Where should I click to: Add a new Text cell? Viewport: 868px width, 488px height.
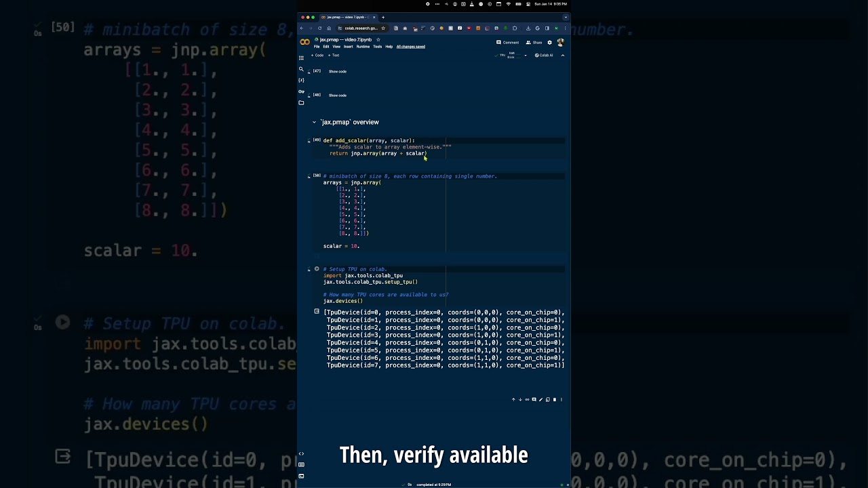pos(334,56)
